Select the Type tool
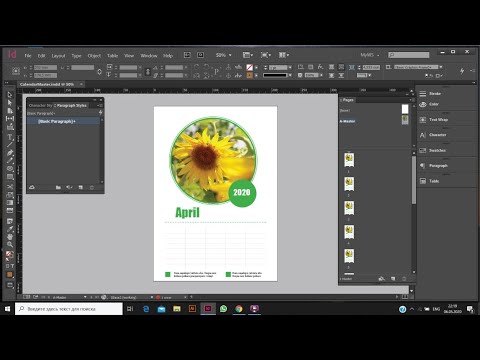The height and width of the screenshot is (360, 480). coord(10,137)
